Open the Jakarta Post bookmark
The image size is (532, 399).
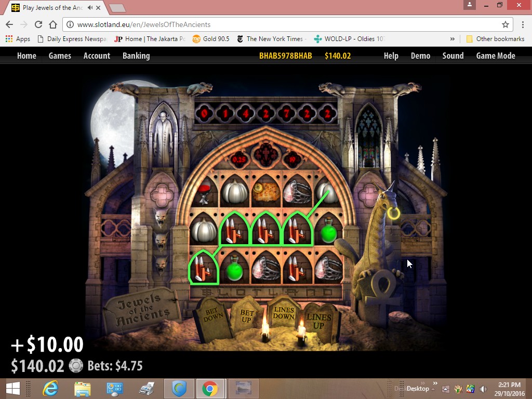pyautogui.click(x=150, y=38)
